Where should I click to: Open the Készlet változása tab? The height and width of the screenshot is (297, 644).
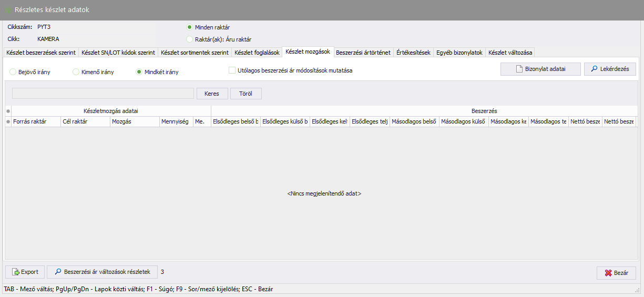[x=510, y=53]
